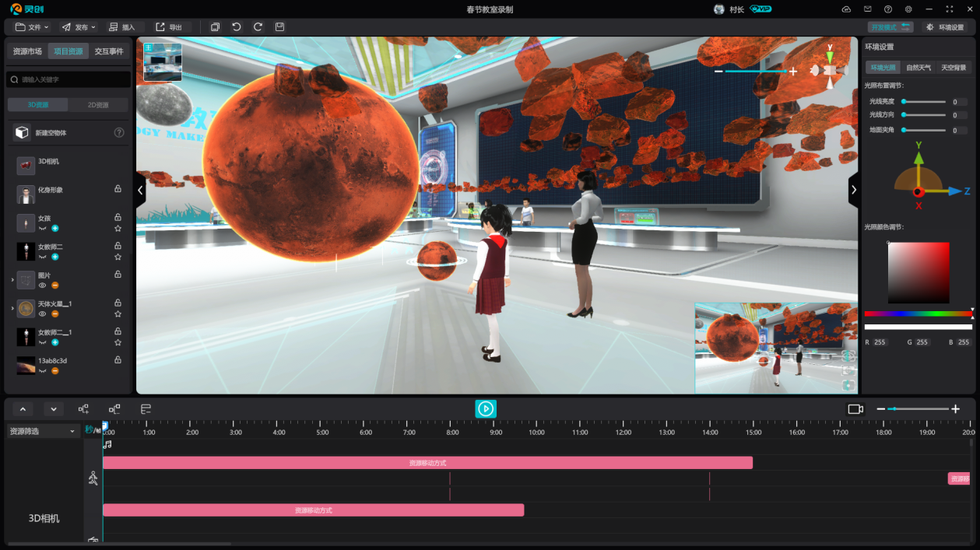The image size is (980, 550).
Task: Click the undo arrow in the top toolbar
Action: 237,27
